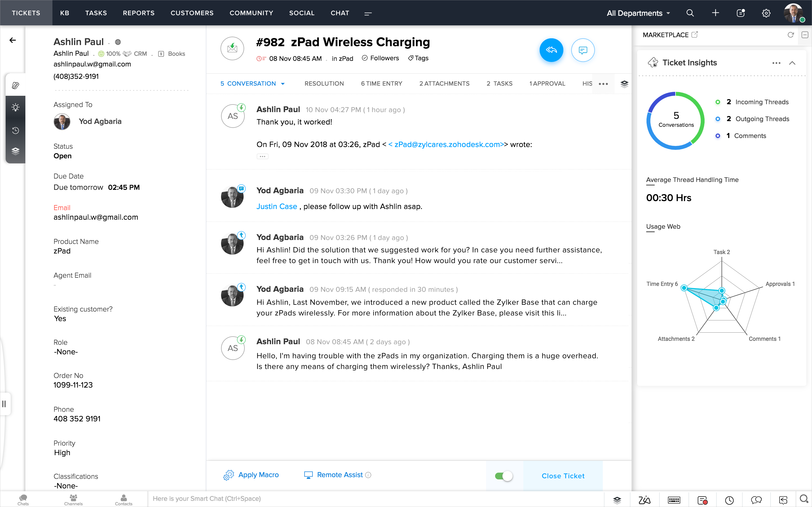Click the blue reply-all button
Image resolution: width=812 pixels, height=507 pixels.
coord(551,50)
